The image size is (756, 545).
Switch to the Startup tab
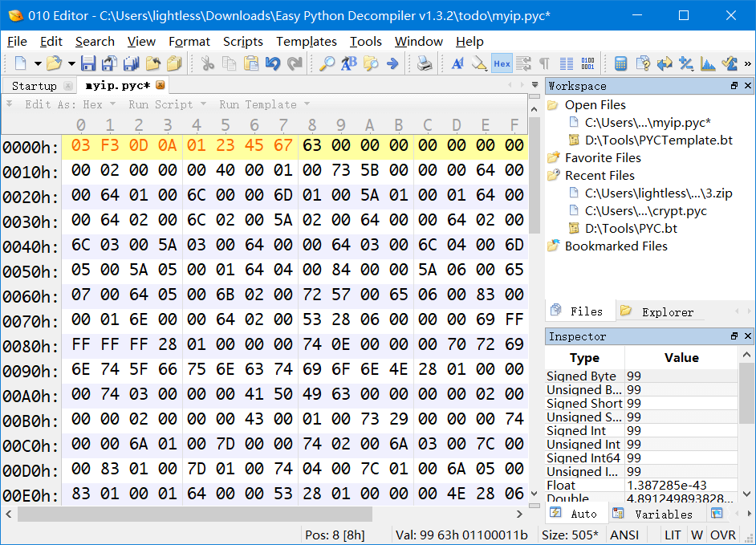tap(35, 86)
